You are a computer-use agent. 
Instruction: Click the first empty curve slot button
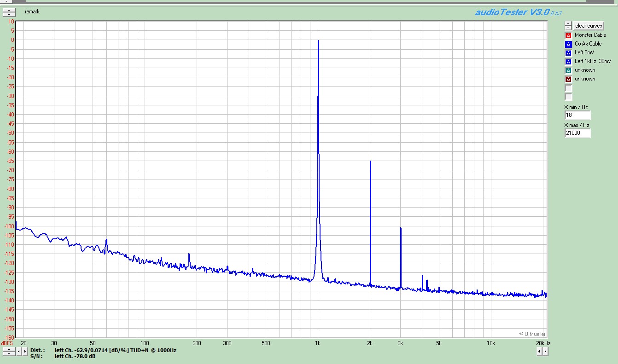[x=568, y=88]
